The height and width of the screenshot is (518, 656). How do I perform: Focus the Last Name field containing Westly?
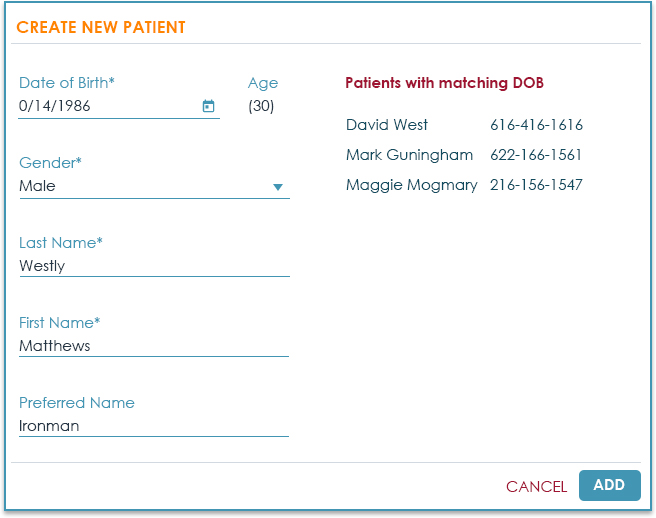pyautogui.click(x=153, y=266)
